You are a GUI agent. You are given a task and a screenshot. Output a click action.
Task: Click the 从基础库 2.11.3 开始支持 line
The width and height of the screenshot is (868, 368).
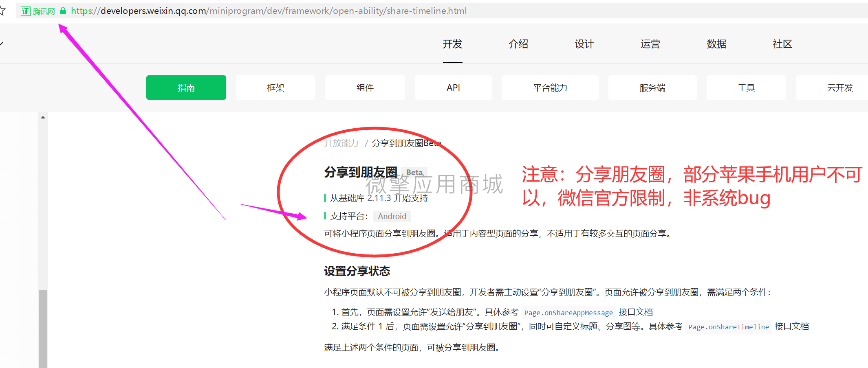[379, 198]
